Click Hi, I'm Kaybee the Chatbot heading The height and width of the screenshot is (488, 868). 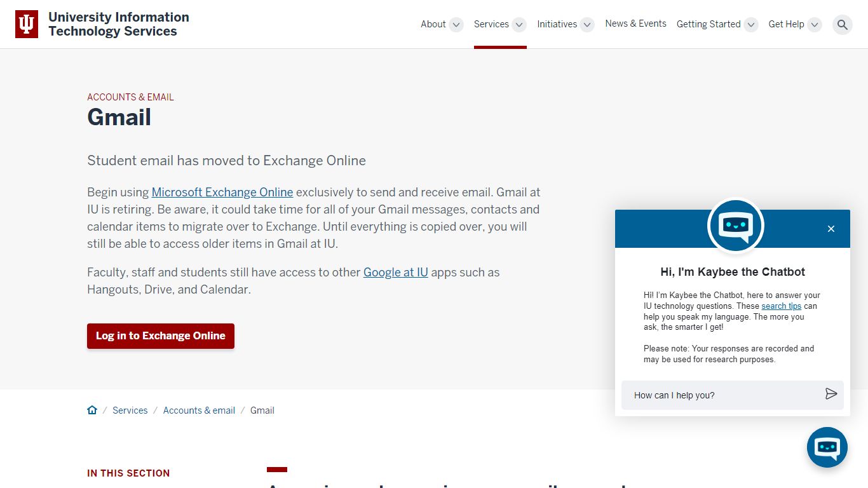tap(733, 272)
